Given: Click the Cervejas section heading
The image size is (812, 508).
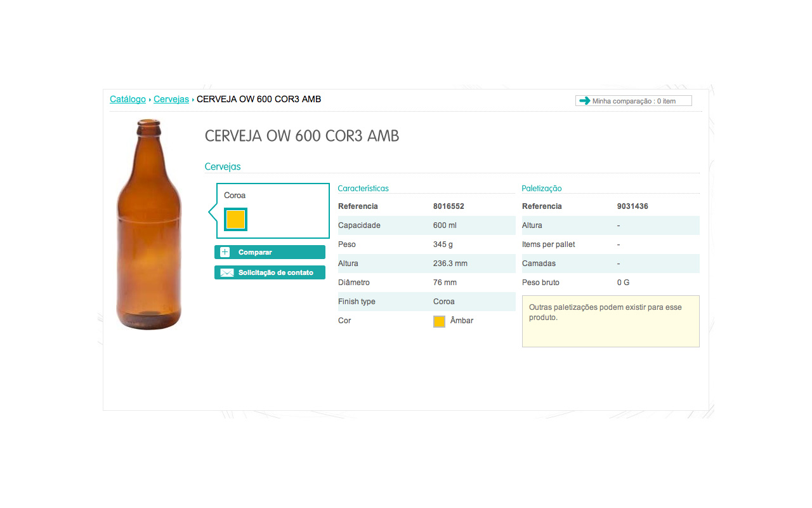Looking at the screenshot, I should [223, 166].
